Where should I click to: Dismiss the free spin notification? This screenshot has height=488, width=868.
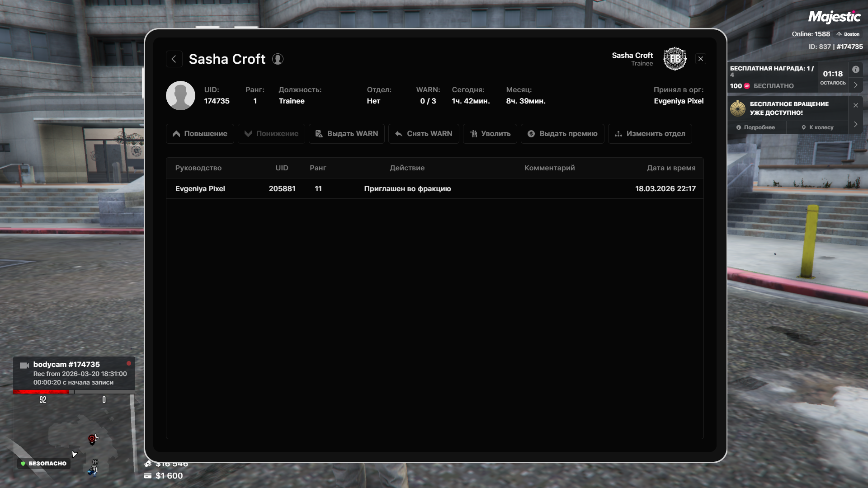pyautogui.click(x=855, y=105)
